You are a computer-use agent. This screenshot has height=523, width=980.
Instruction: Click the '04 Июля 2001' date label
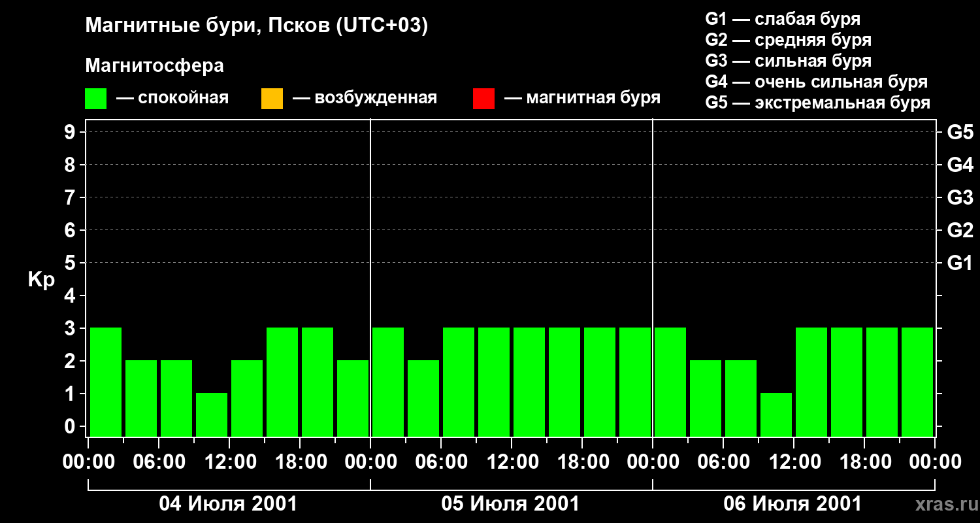point(229,504)
